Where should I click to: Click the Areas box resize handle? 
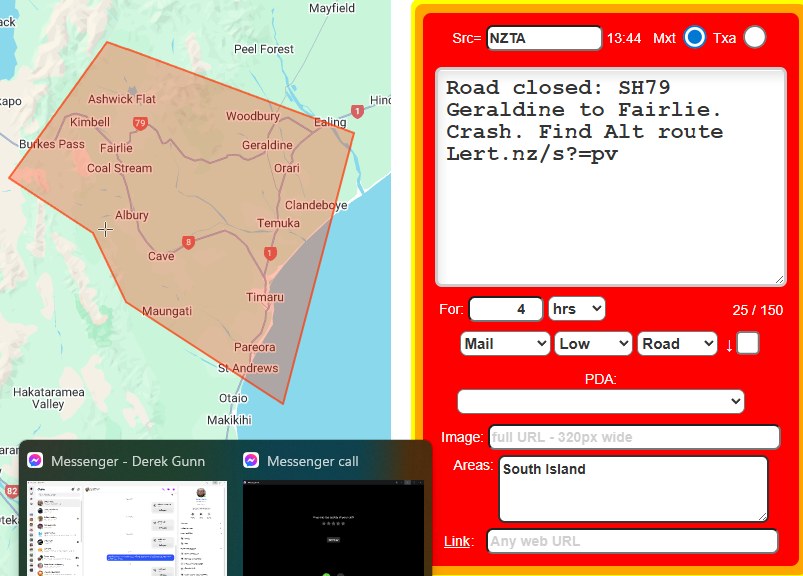(x=762, y=516)
